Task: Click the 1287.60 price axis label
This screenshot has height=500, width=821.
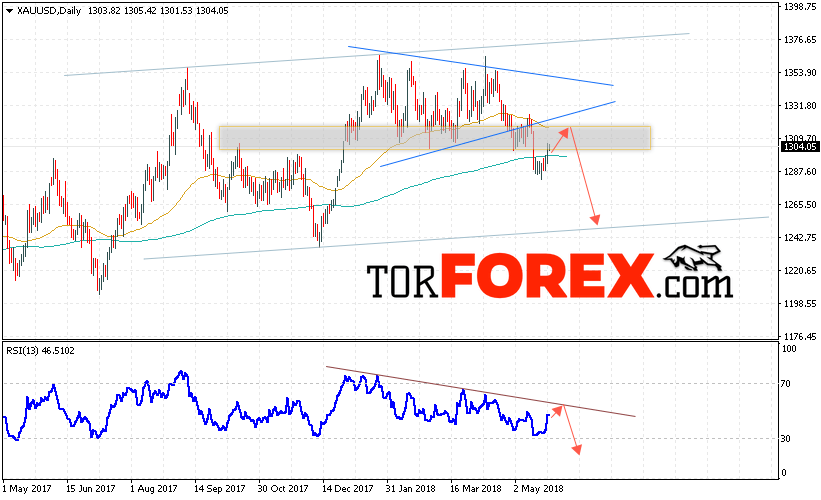Action: click(x=800, y=172)
